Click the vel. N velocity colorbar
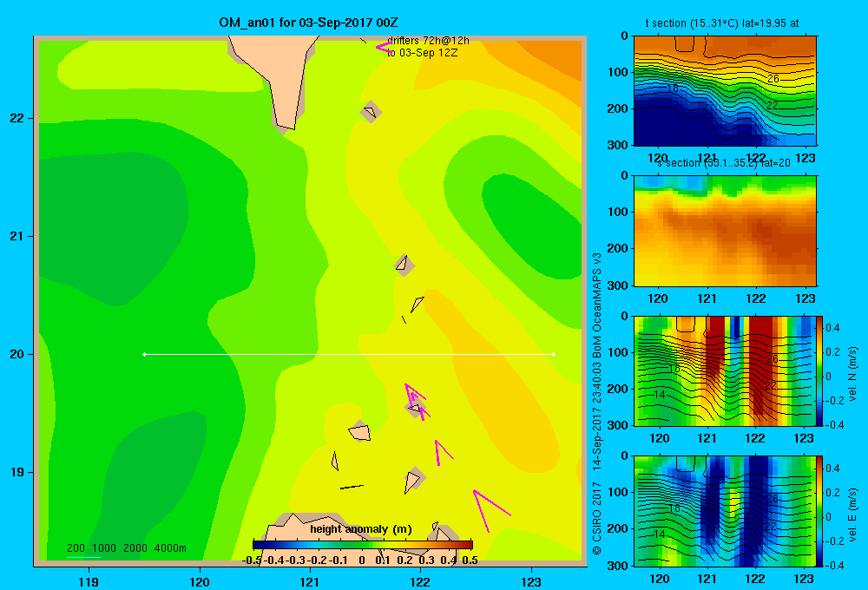Viewport: 868px width, 590px height. tap(820, 370)
